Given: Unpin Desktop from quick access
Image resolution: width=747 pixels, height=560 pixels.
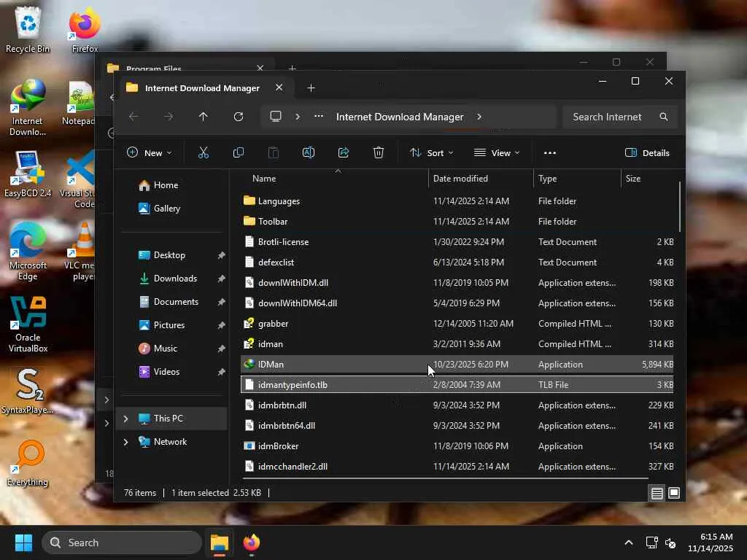Looking at the screenshot, I should (x=221, y=255).
